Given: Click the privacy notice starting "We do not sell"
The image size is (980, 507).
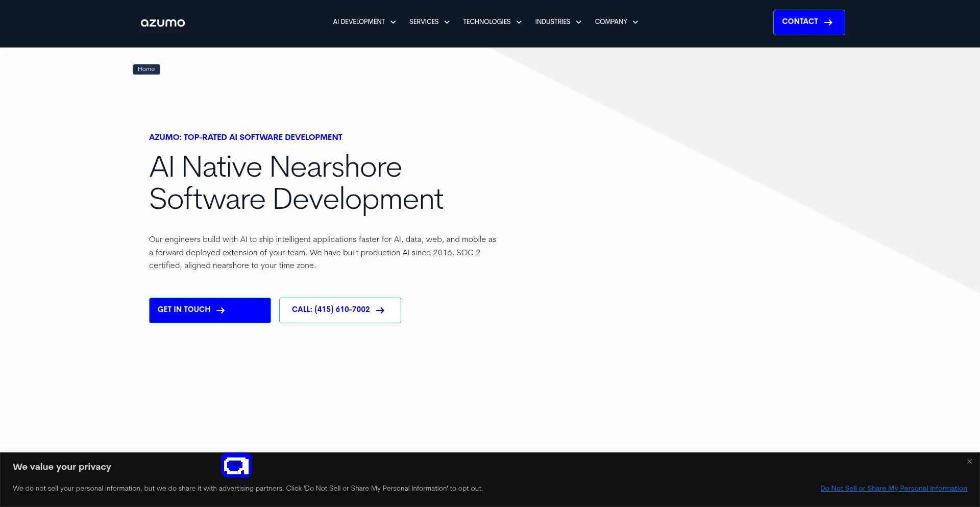Looking at the screenshot, I should click(248, 489).
